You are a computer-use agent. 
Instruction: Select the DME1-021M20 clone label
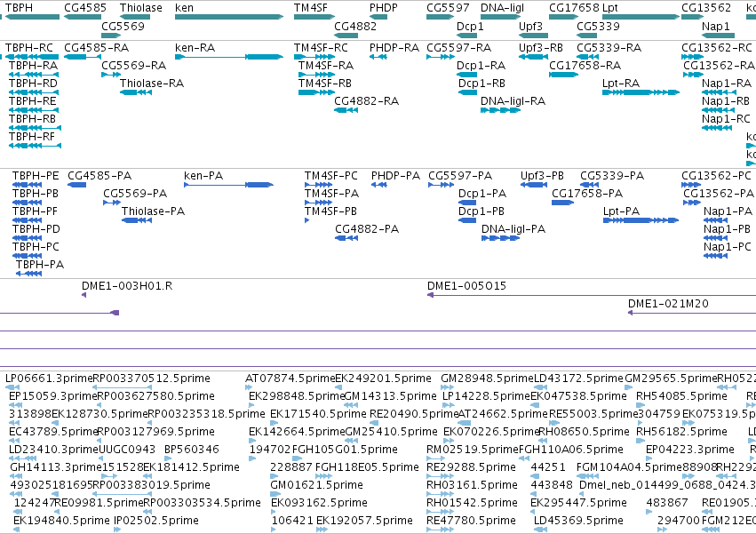(x=668, y=304)
